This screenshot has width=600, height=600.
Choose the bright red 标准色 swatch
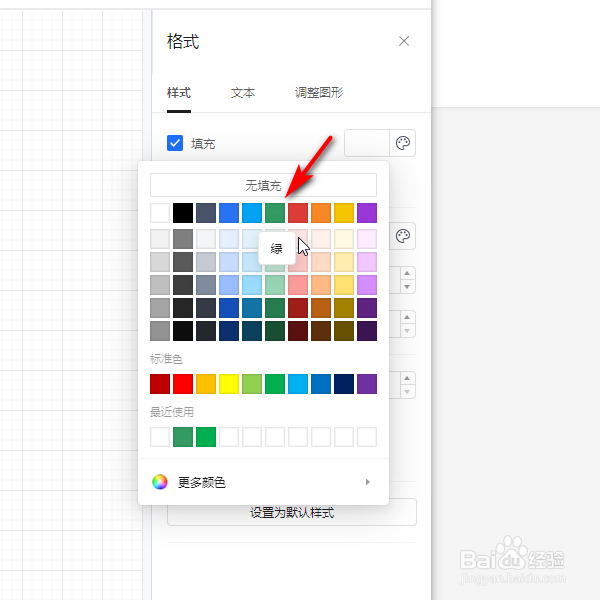[183, 384]
